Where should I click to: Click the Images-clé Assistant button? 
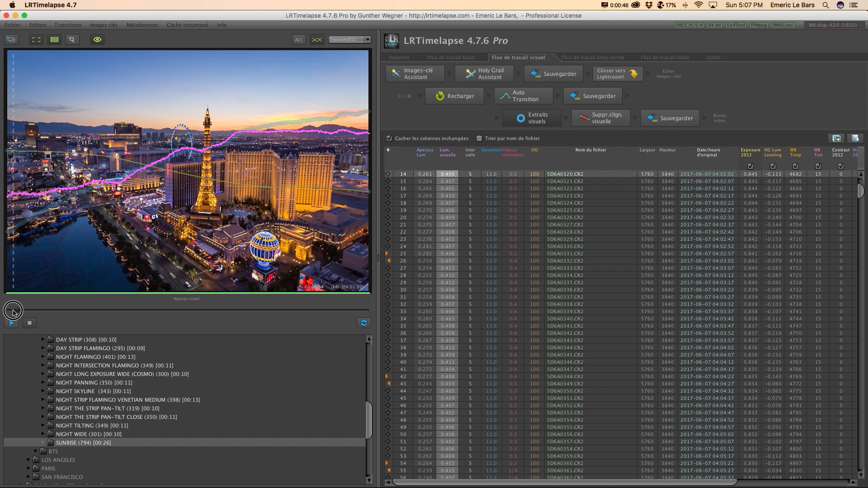tap(415, 74)
